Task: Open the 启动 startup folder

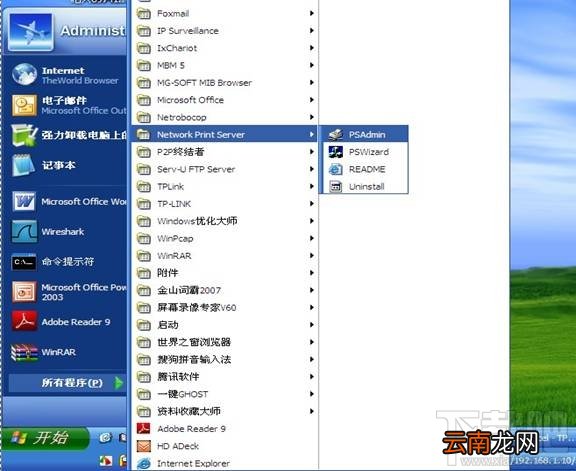Action: (x=224, y=325)
